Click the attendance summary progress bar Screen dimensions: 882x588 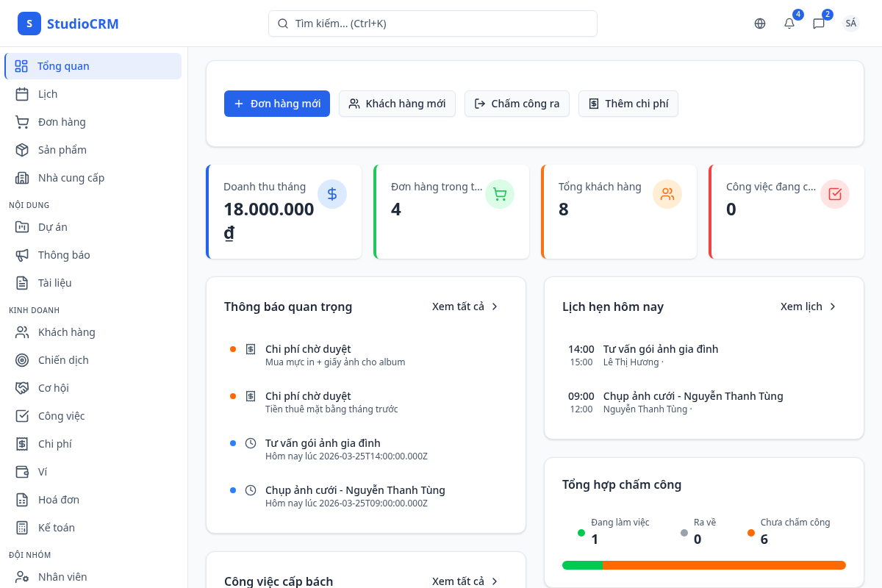pos(704,565)
